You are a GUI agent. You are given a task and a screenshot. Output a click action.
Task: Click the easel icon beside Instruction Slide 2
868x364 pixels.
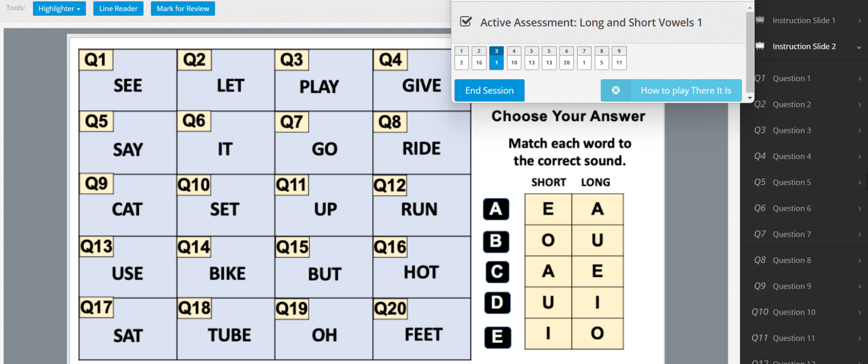click(760, 46)
